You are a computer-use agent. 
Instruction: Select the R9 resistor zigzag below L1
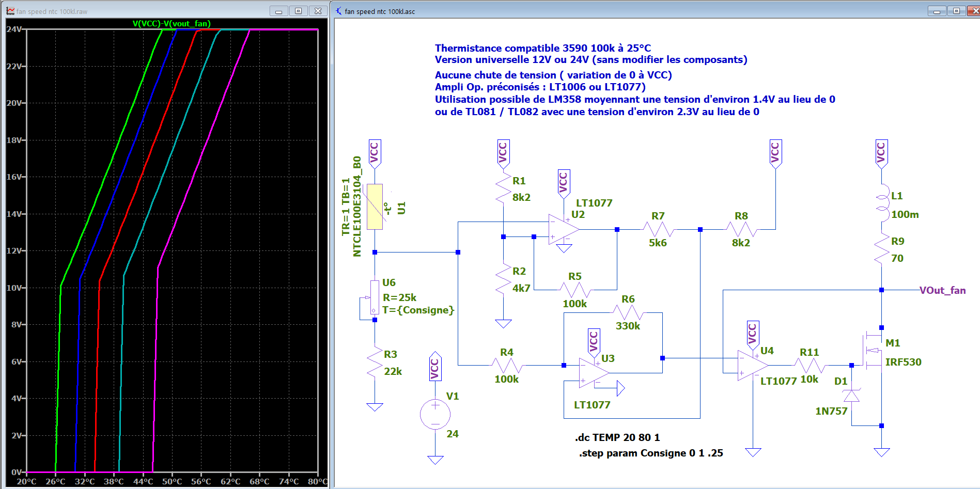click(x=881, y=249)
